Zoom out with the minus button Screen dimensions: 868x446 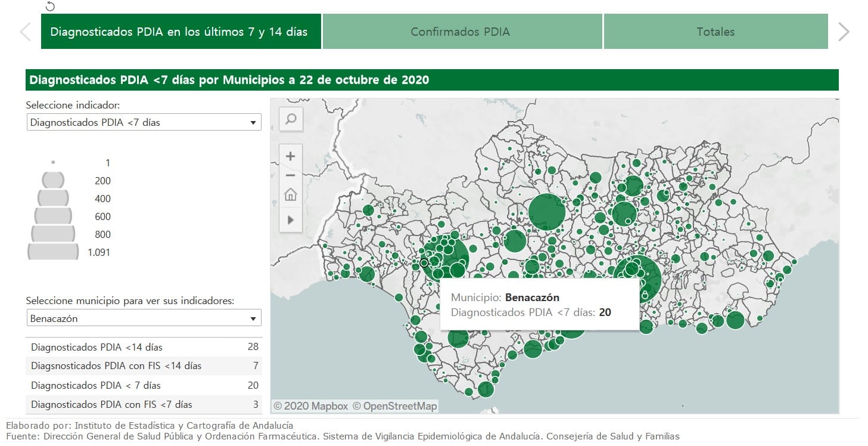click(x=291, y=175)
